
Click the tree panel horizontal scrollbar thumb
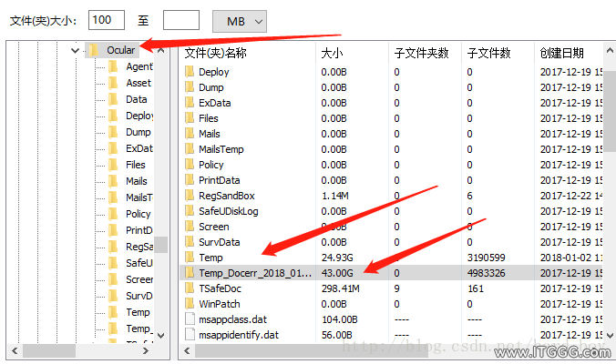click(x=49, y=350)
